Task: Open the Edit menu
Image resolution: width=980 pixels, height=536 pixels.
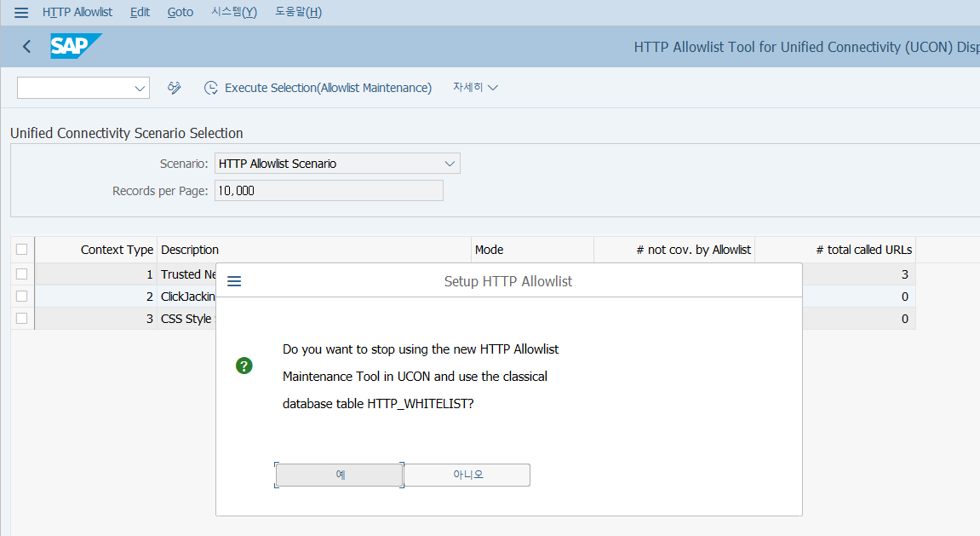Action: point(140,12)
